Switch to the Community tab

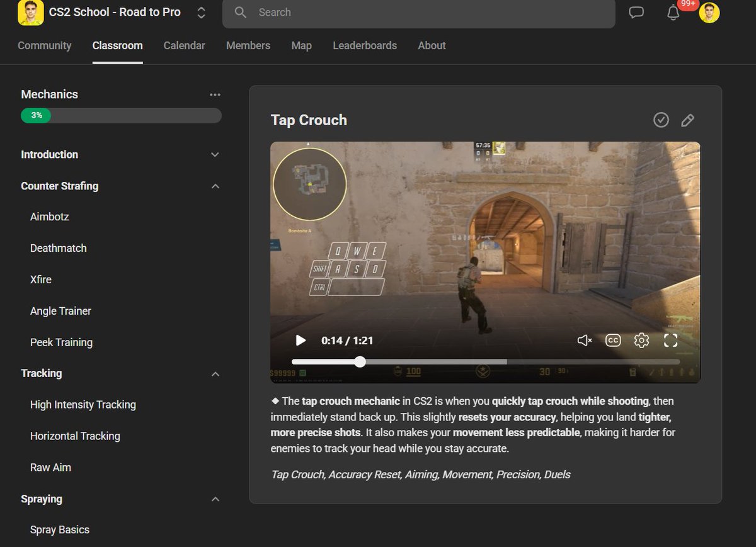click(45, 45)
